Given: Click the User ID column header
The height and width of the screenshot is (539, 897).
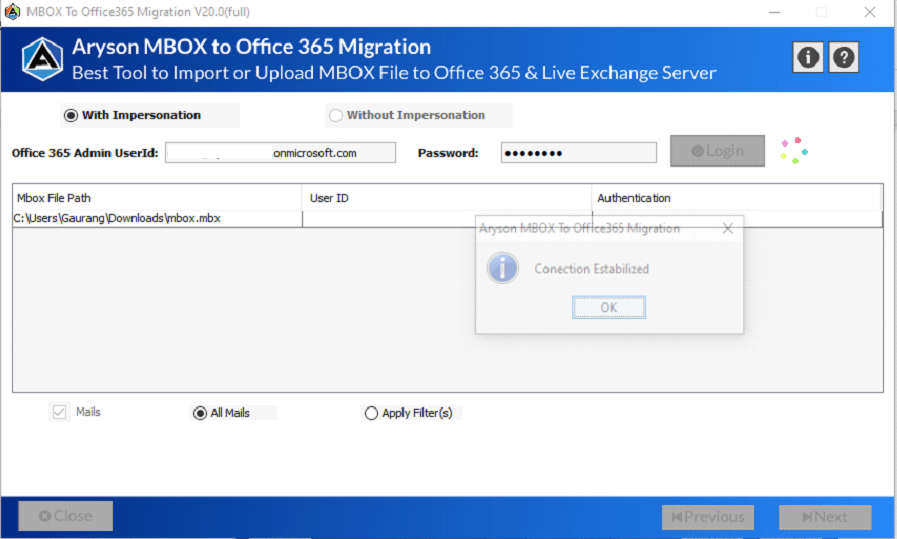Looking at the screenshot, I should pyautogui.click(x=447, y=198).
